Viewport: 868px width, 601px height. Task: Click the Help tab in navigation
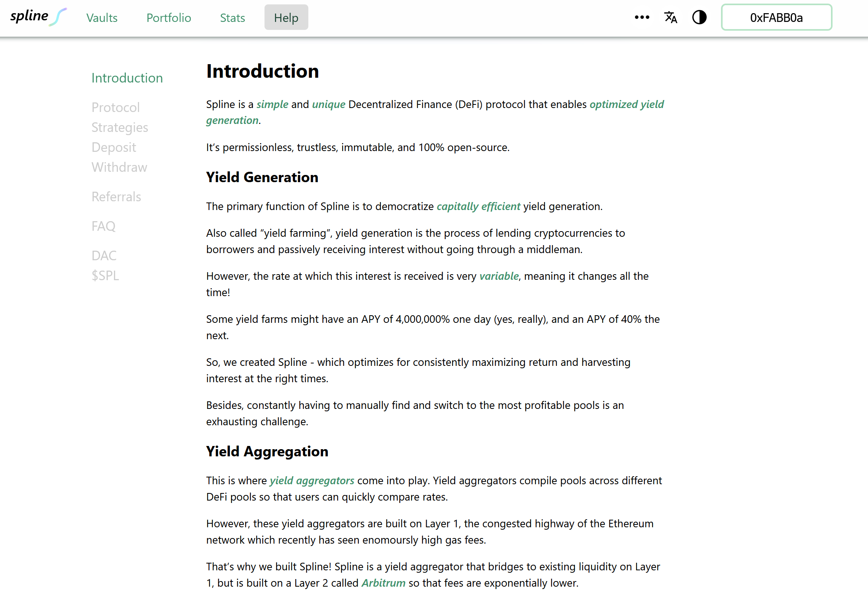coord(286,18)
